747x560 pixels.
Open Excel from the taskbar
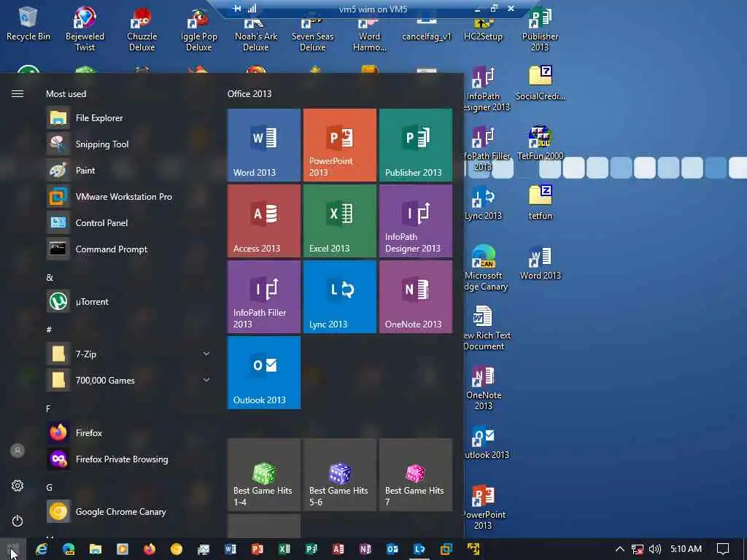285,549
